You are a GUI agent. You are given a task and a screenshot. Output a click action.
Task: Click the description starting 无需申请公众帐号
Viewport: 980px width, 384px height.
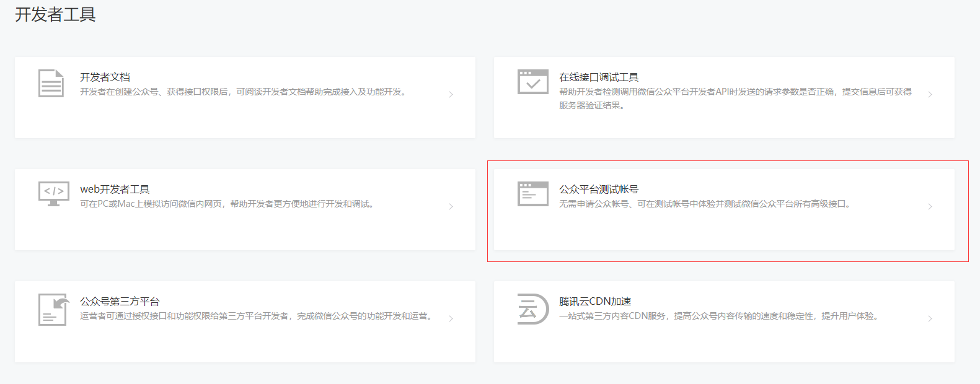point(706,204)
